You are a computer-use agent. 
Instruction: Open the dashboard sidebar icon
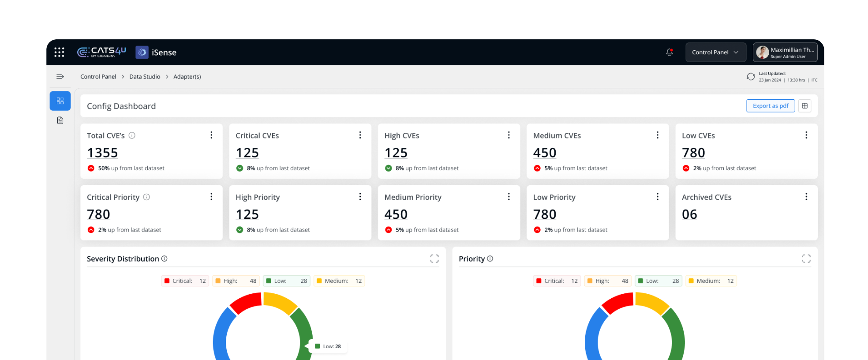click(60, 101)
